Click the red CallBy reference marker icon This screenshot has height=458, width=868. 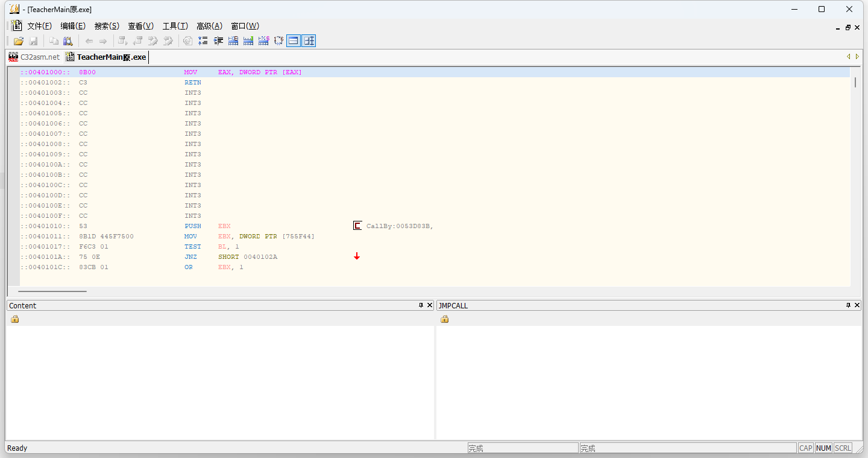tap(357, 226)
